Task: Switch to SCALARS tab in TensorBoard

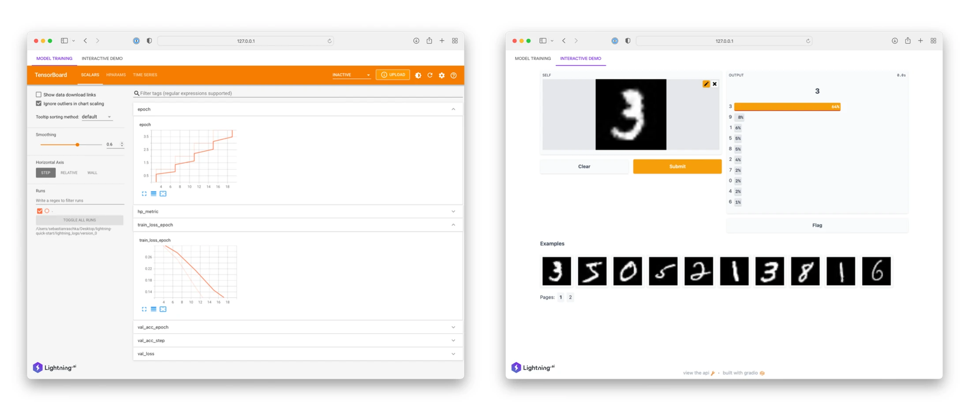Action: pos(90,75)
